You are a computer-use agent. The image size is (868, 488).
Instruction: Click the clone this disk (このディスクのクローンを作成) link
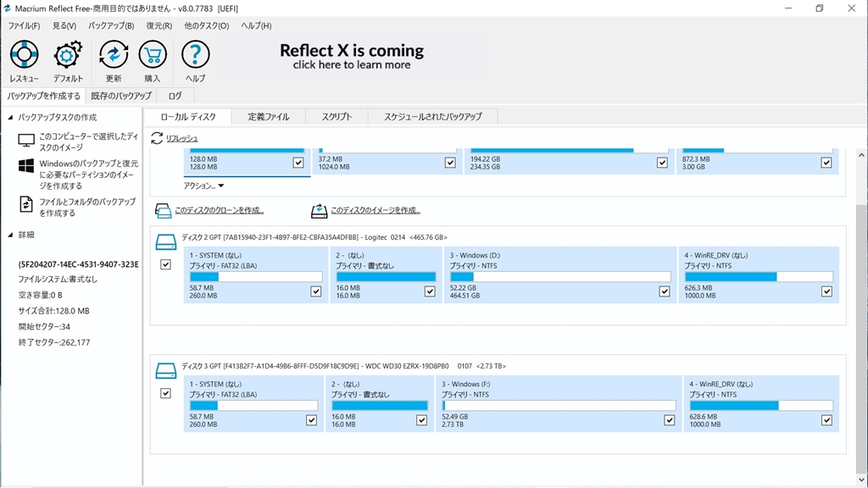(x=219, y=210)
